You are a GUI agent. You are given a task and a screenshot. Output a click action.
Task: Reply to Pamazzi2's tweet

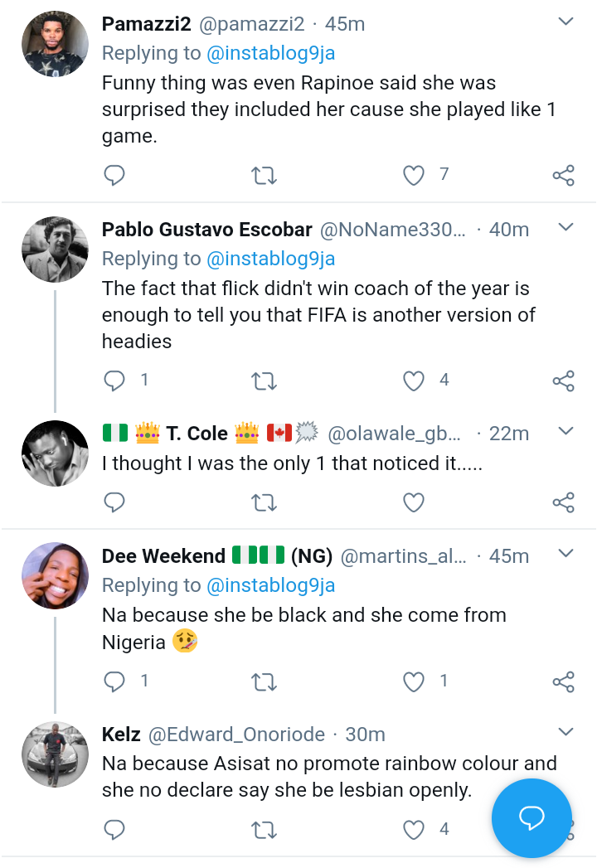[x=114, y=175]
